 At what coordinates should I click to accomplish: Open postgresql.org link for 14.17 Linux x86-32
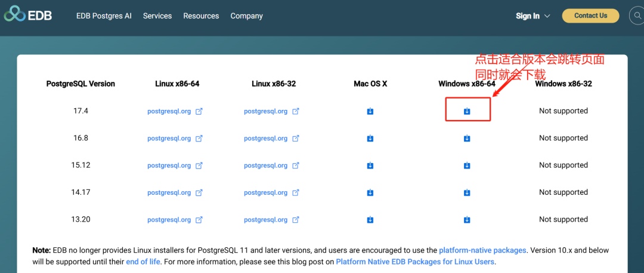[x=266, y=193]
